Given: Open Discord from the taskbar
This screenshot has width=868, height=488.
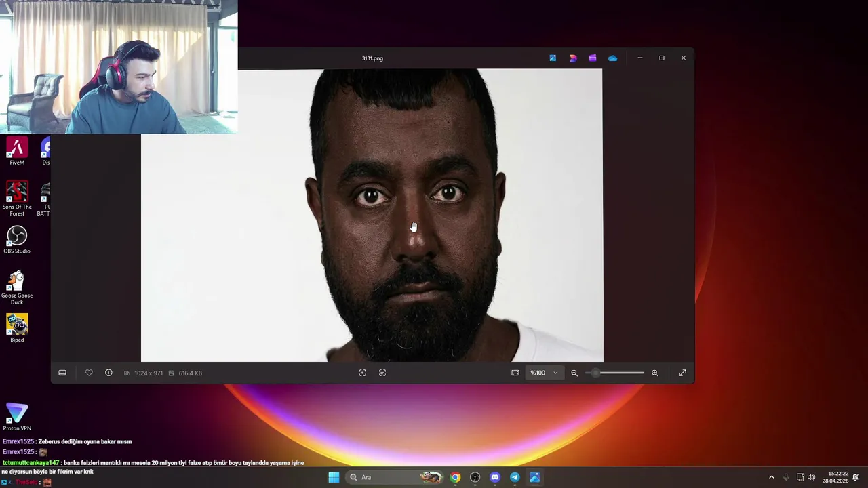Looking at the screenshot, I should click(x=495, y=477).
